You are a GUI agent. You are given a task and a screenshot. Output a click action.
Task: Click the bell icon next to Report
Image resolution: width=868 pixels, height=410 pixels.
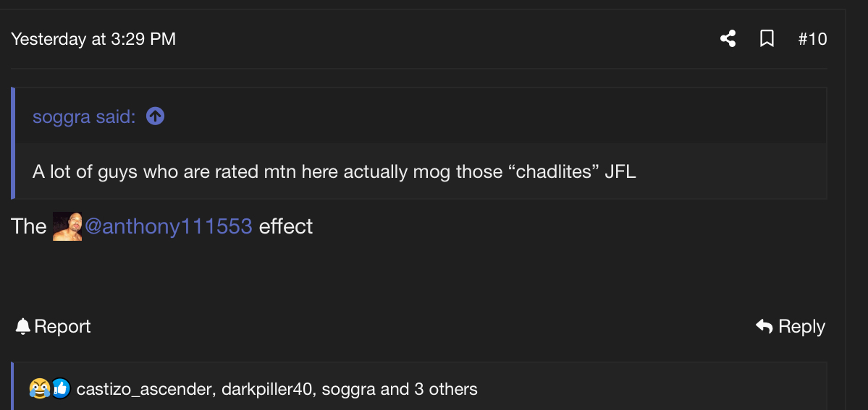tap(23, 327)
